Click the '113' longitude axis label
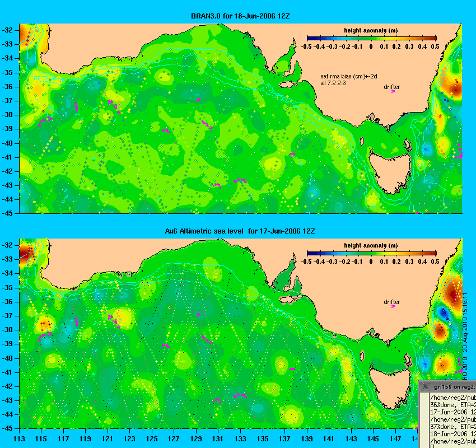The width and height of the screenshot is (476, 448). coord(19,438)
